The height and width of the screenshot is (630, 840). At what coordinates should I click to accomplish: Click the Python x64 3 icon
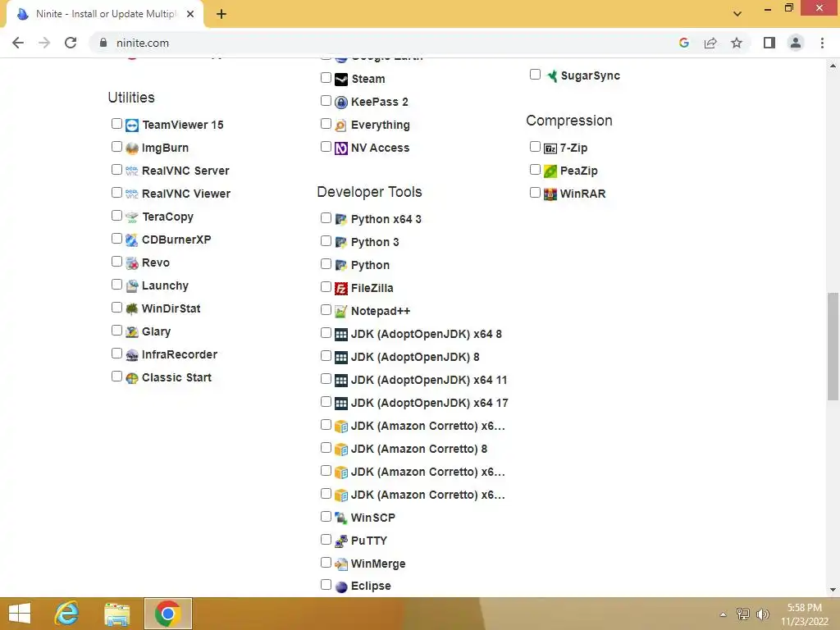(341, 220)
